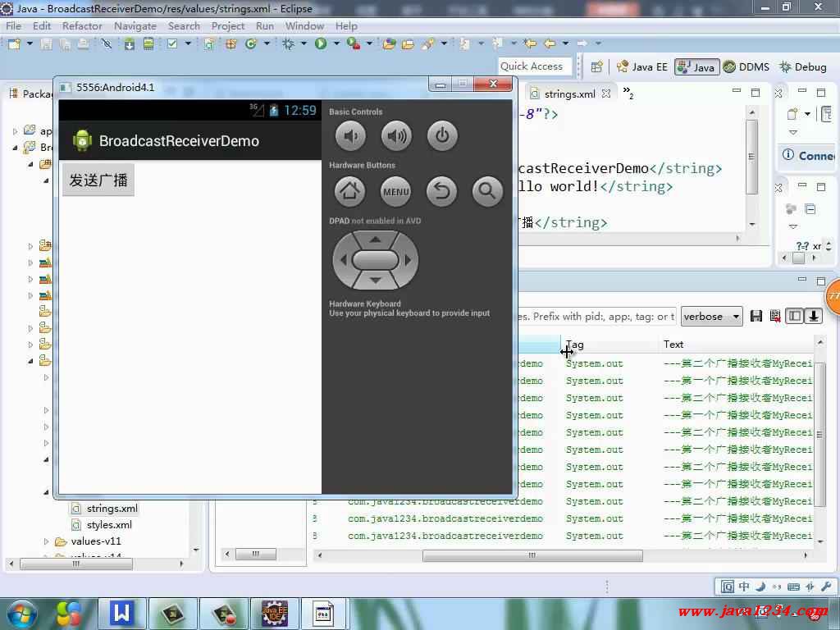Tap the 发送广播 button in the emulator
840x630 pixels.
tap(98, 180)
